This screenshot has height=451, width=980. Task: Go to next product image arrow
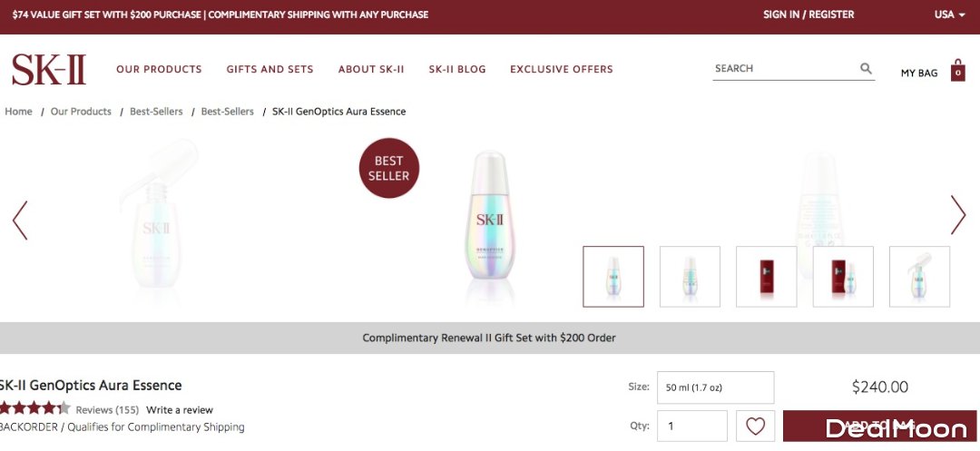pyautogui.click(x=958, y=215)
